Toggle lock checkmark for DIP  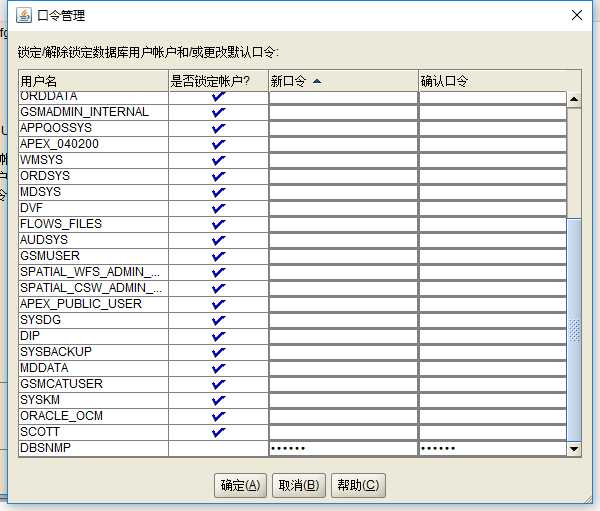[218, 336]
